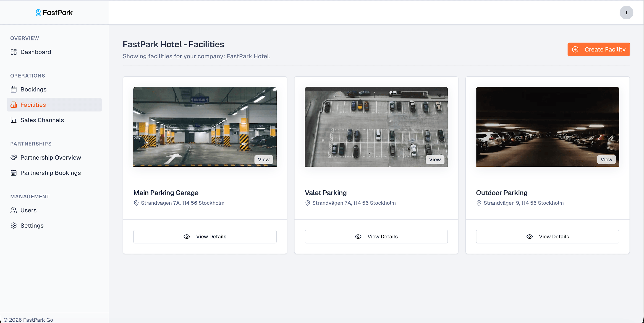Click the Dashboard grid icon
Screen dimensions: 644x323
[13, 52]
